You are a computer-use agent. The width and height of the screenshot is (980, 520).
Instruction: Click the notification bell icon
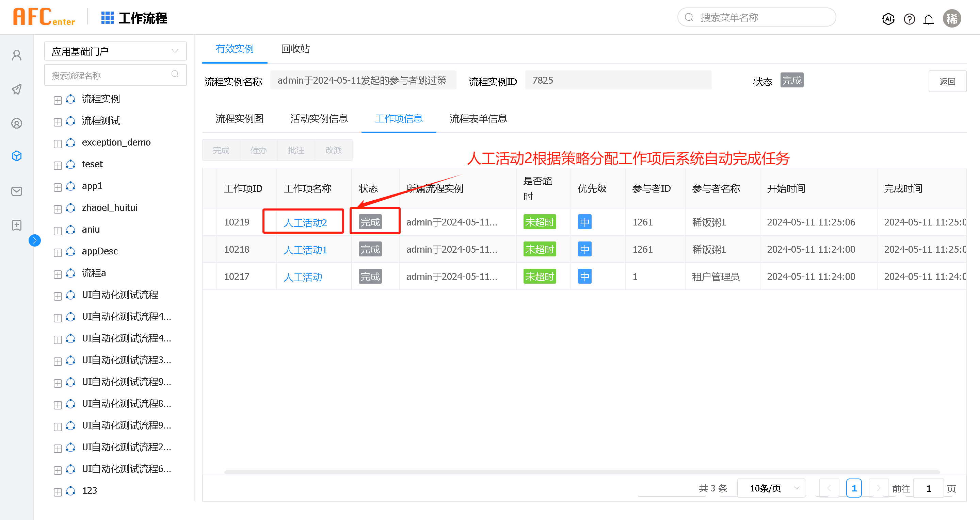(928, 19)
